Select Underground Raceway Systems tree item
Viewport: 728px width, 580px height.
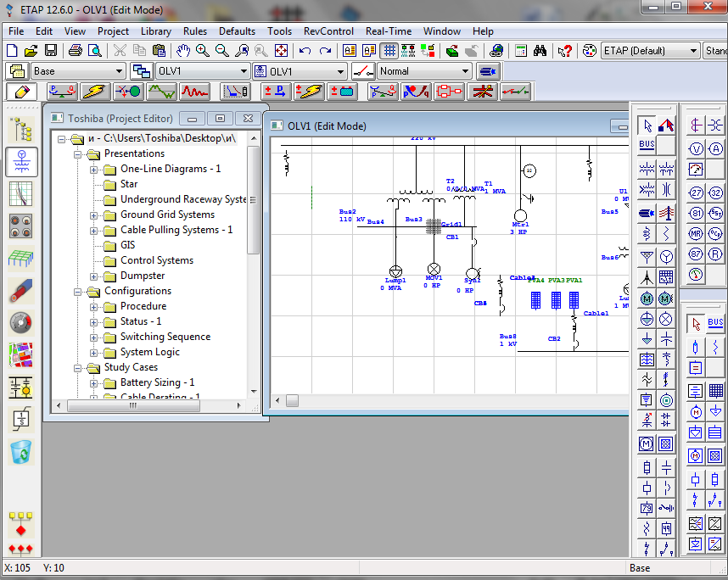183,199
